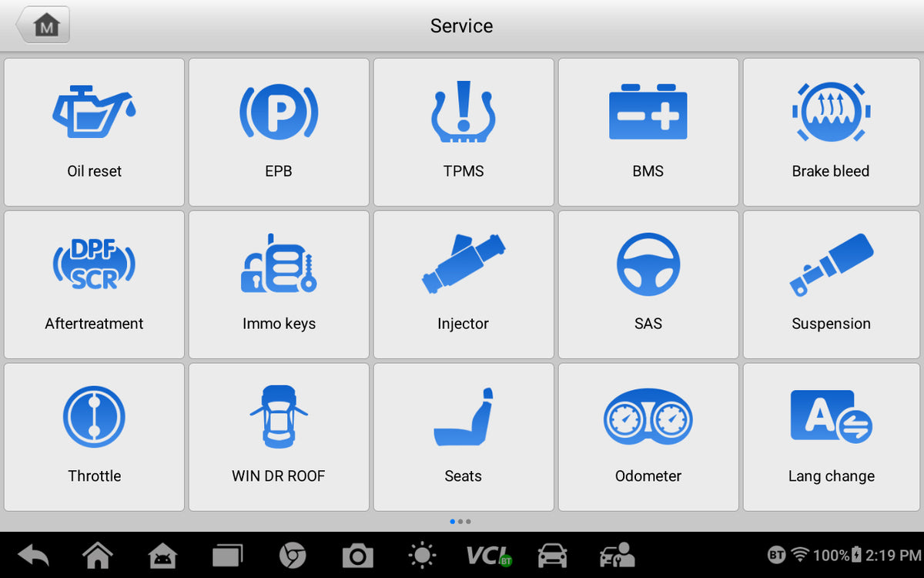Select DPF SCR Aftertreatment service

tap(94, 285)
